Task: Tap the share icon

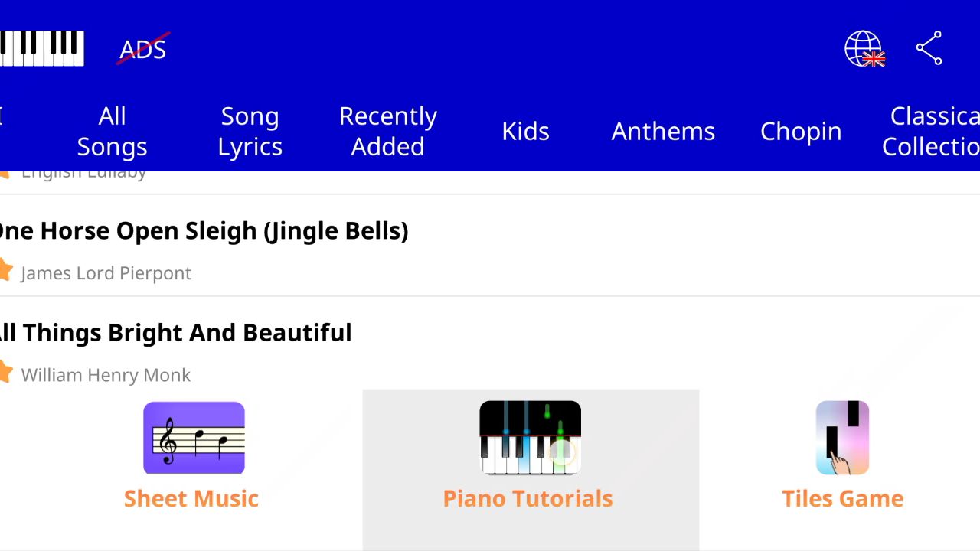Action: 929,49
